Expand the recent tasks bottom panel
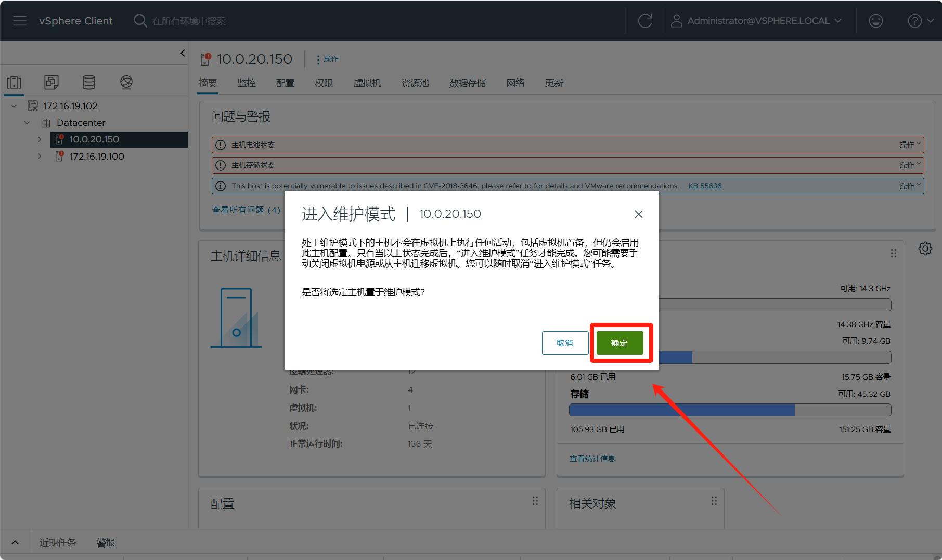This screenshot has height=560, width=942. [15, 542]
